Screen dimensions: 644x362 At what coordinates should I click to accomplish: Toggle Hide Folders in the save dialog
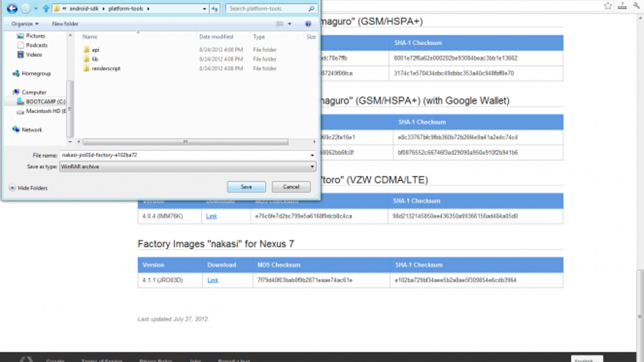28,188
